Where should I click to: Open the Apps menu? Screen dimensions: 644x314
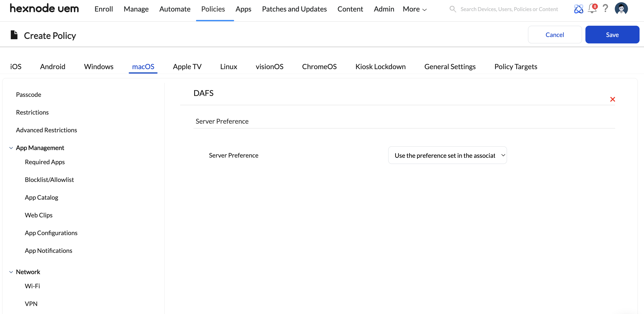(243, 9)
